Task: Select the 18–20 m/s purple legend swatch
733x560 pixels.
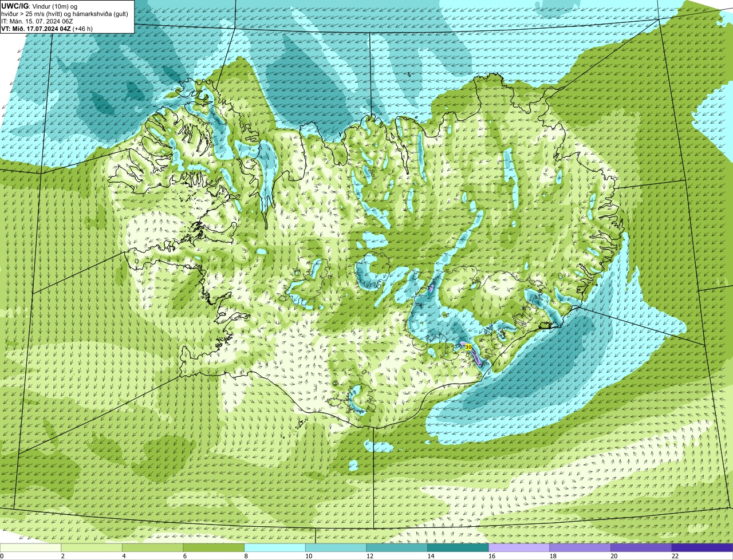Action: (x=580, y=547)
